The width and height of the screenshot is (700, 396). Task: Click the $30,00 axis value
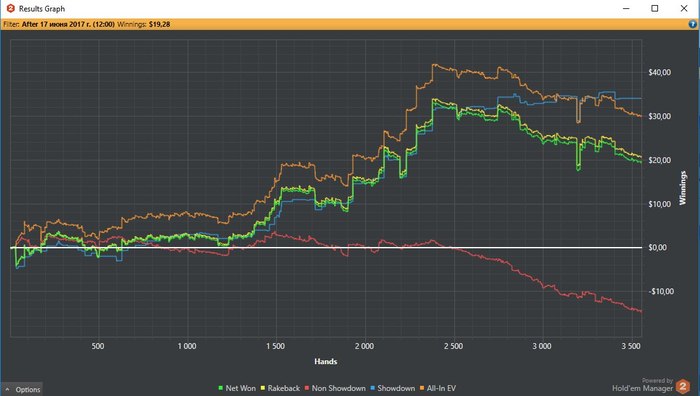point(659,116)
